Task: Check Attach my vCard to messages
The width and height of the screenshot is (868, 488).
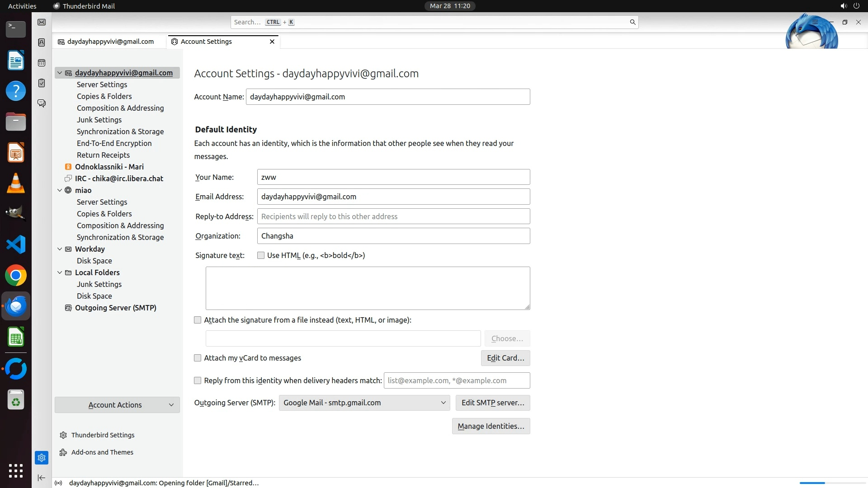Action: [198, 358]
